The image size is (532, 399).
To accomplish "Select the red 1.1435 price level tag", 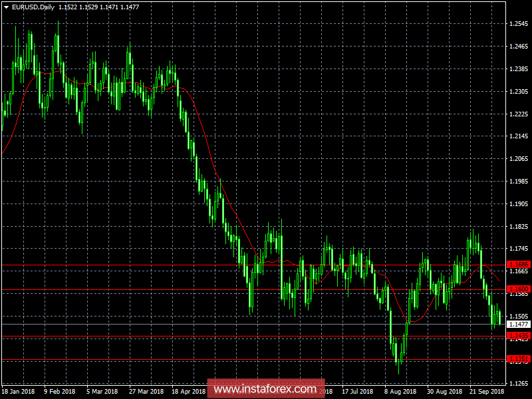I will click(x=518, y=336).
